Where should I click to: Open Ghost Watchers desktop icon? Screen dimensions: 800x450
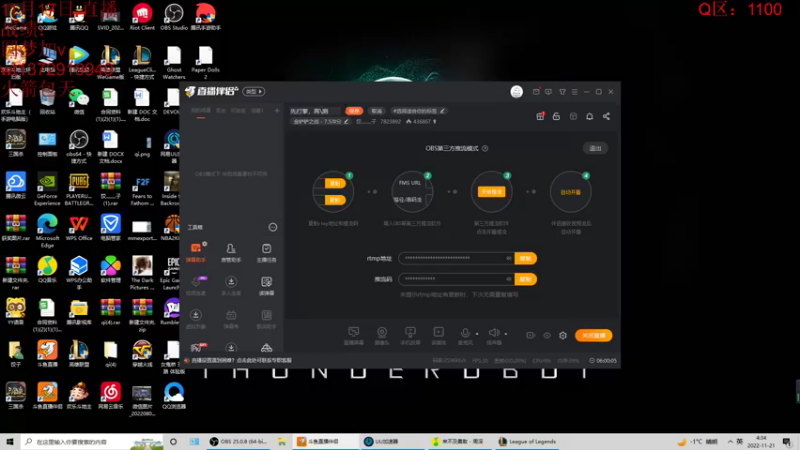pos(174,62)
